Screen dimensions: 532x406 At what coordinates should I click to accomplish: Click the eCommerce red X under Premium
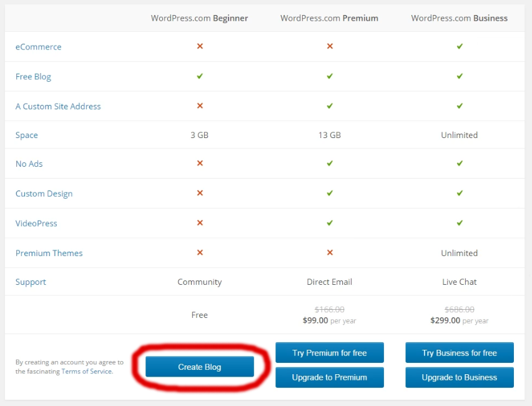[x=330, y=46]
